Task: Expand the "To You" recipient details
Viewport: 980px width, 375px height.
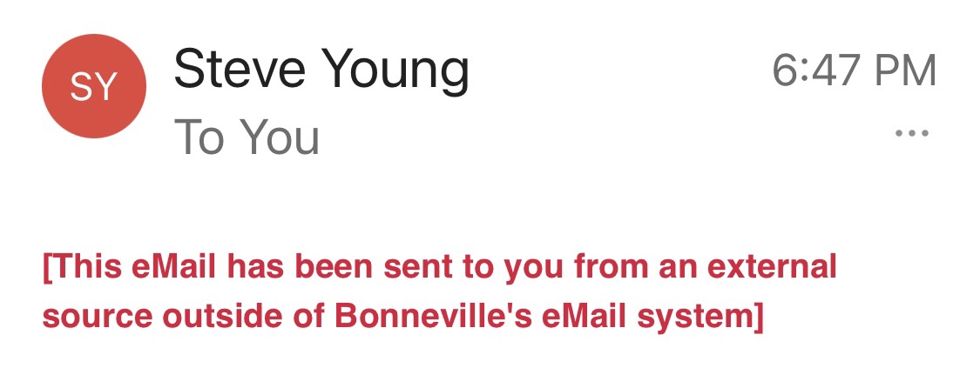Action: click(x=247, y=137)
